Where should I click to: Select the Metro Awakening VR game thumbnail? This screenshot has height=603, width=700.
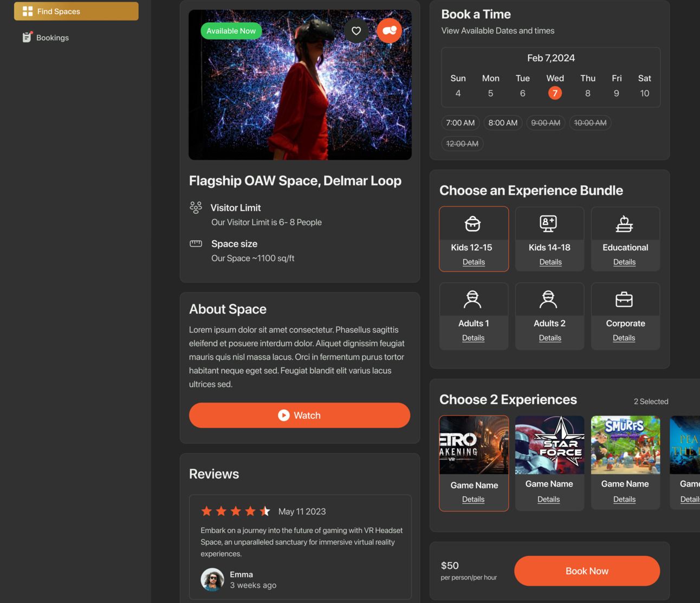(x=474, y=445)
